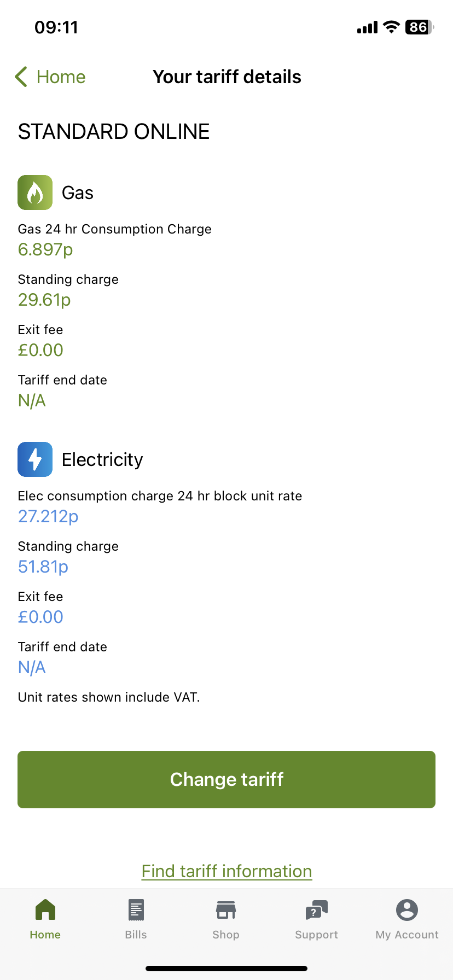Tap the Wi-Fi status icon
The width and height of the screenshot is (453, 980).
pyautogui.click(x=391, y=27)
